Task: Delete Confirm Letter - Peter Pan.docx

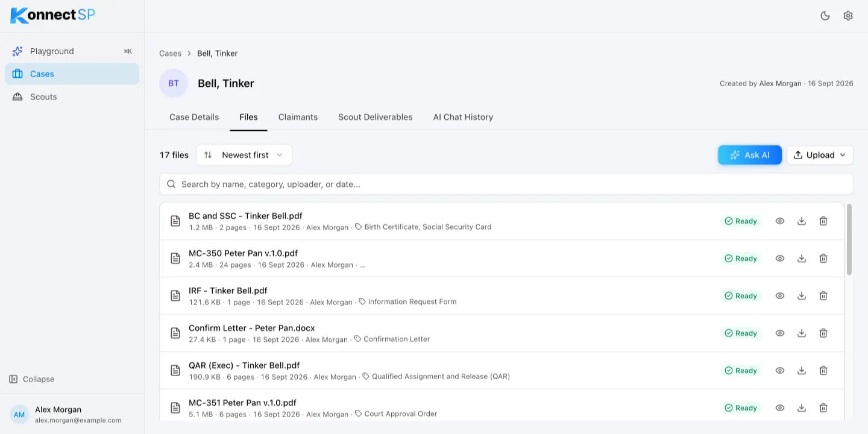Action: [823, 333]
